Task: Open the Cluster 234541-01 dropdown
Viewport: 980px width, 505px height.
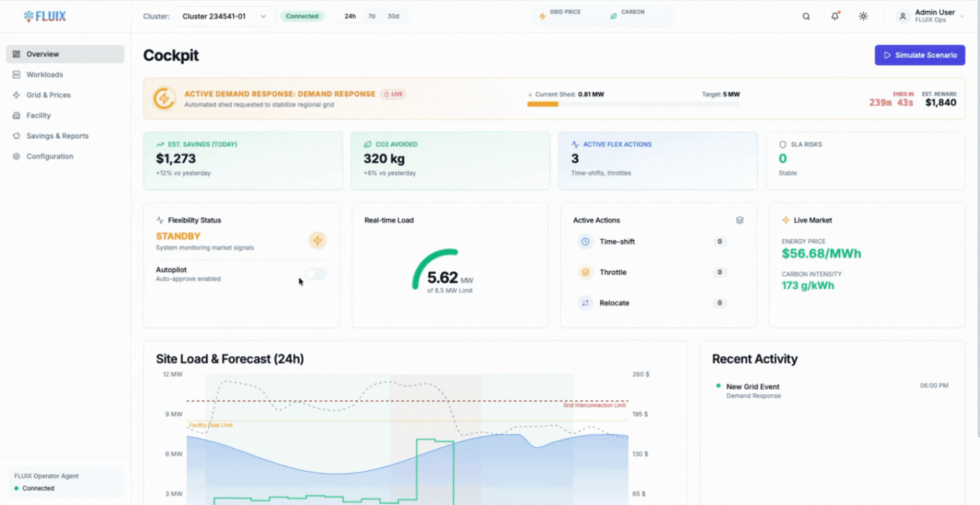Action: pos(225,16)
